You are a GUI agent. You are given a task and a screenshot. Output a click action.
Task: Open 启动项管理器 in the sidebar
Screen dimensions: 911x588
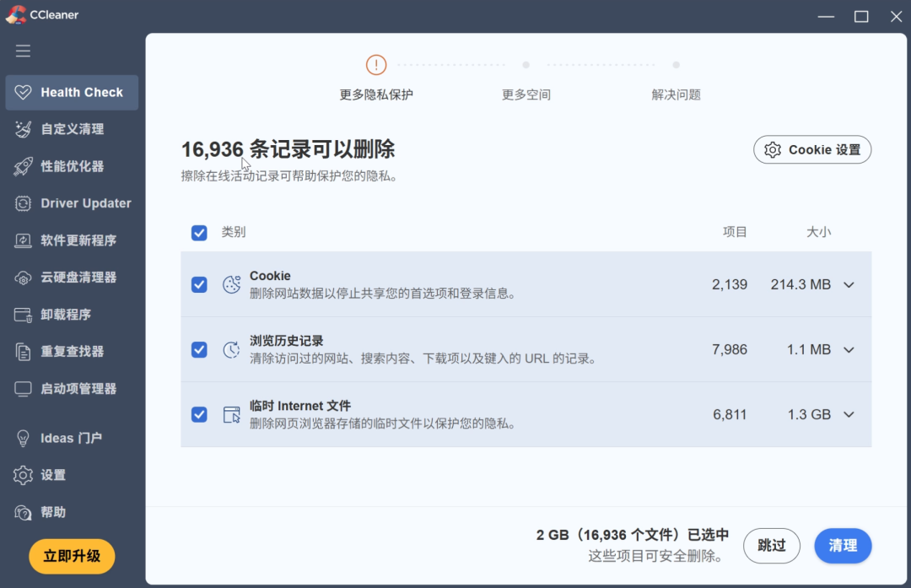pyautogui.click(x=72, y=389)
